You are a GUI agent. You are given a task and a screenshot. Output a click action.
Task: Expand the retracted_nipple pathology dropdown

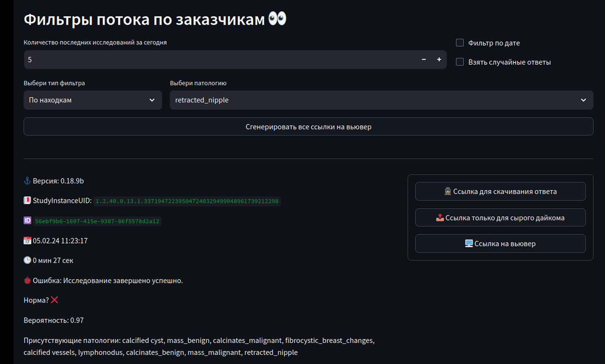(x=381, y=100)
